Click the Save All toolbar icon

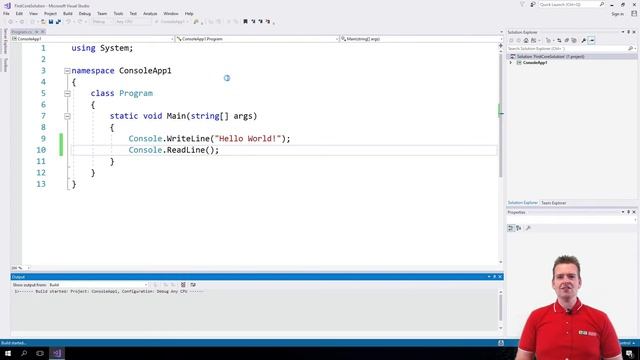58,22
